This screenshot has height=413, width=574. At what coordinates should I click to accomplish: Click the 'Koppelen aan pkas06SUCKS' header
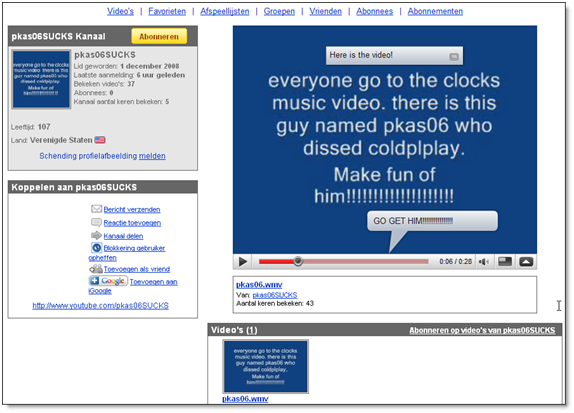(74, 187)
